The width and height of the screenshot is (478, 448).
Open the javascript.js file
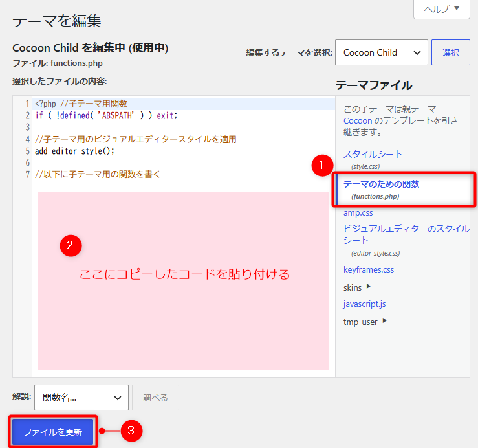(x=364, y=304)
